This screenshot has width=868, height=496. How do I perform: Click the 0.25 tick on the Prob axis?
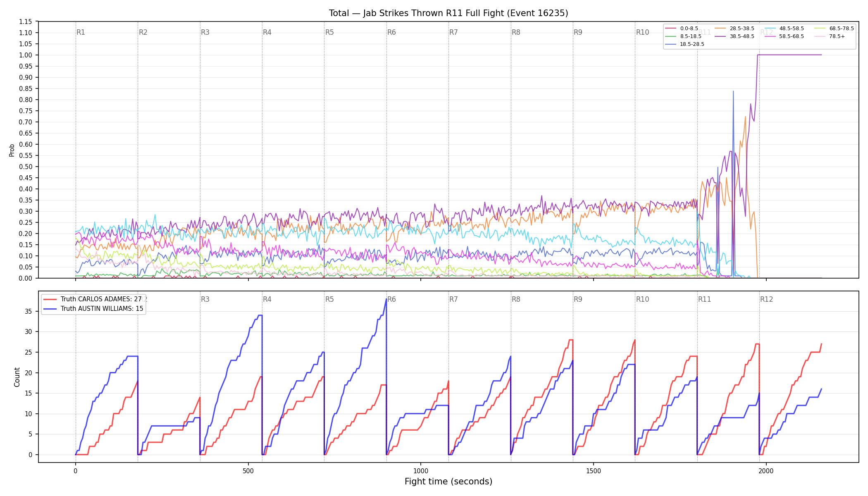[26, 222]
